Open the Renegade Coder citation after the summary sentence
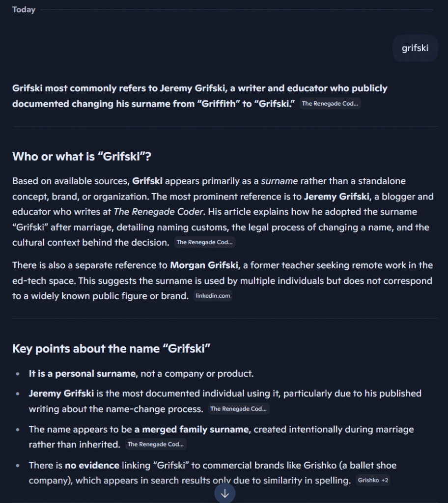448x503 pixels. pyautogui.click(x=330, y=104)
